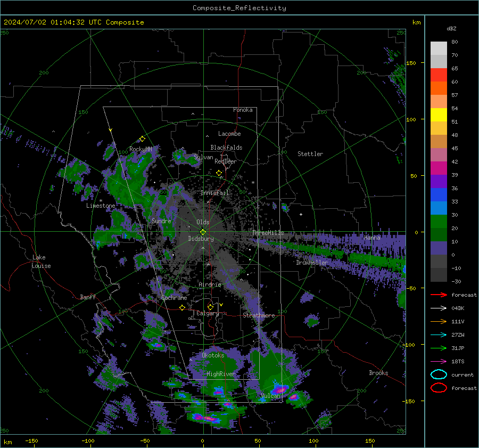This screenshot has height=448, width=479.
Task: Click the yellow diamond marker above Calgary label
Action: pos(210,307)
